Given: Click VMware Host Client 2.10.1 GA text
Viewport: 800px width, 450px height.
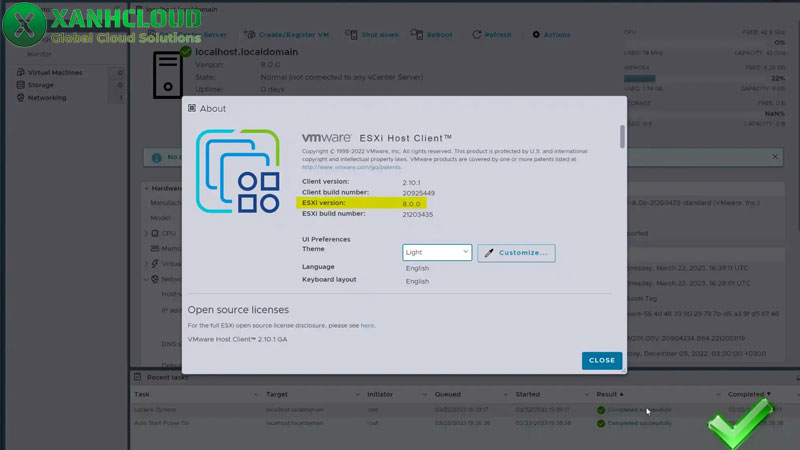Looking at the screenshot, I should tap(237, 339).
